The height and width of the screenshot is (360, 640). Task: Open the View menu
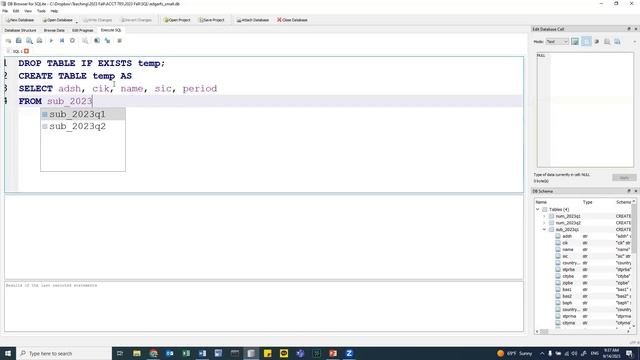coord(28,11)
